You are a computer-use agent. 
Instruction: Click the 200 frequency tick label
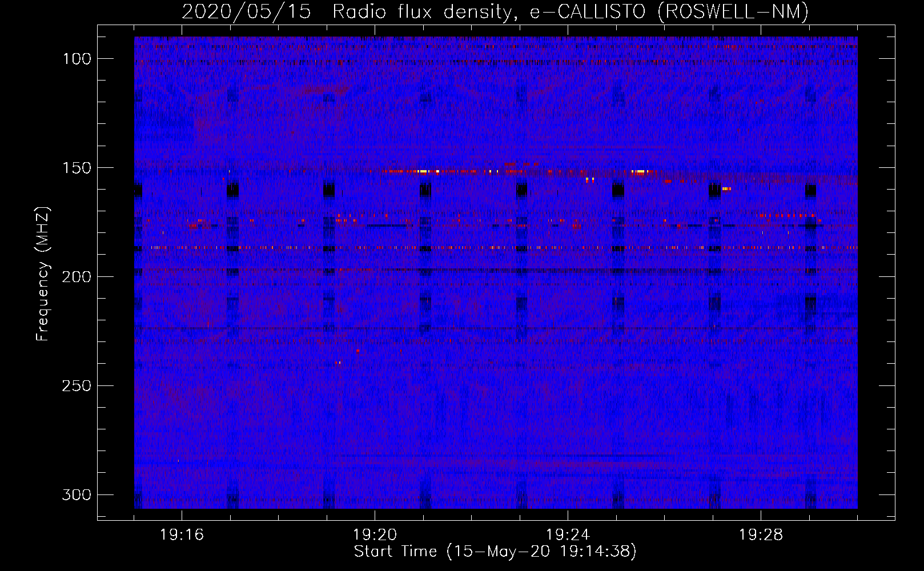76,277
